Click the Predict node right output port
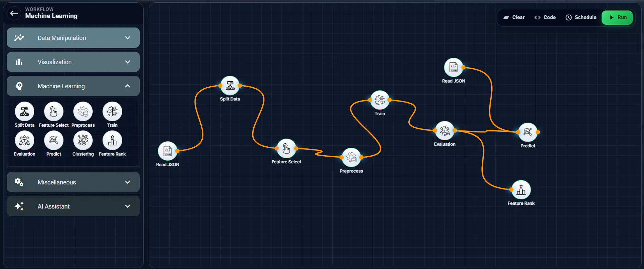Screen dimensions: 644x269 coord(538,132)
